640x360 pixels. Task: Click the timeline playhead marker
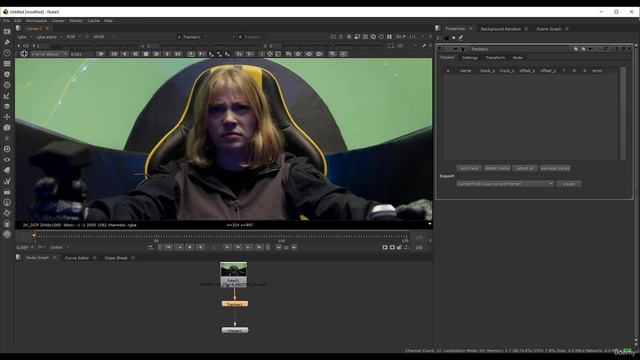34,235
